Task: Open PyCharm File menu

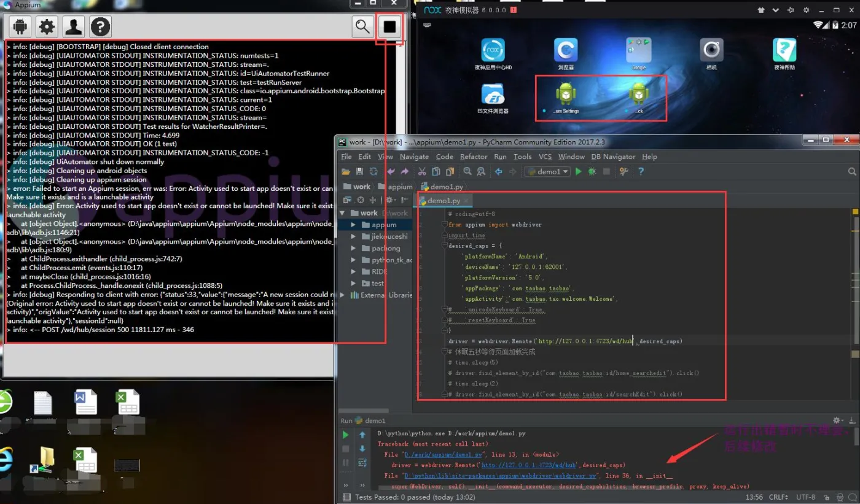Action: [346, 157]
